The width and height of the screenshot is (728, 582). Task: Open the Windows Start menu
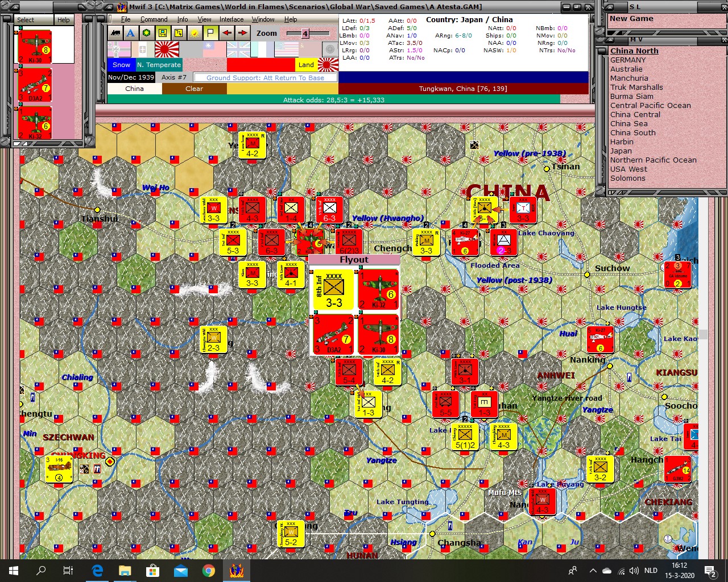tap(14, 571)
